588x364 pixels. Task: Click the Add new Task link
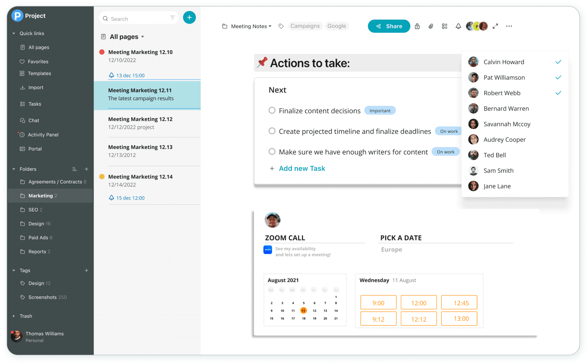click(302, 168)
